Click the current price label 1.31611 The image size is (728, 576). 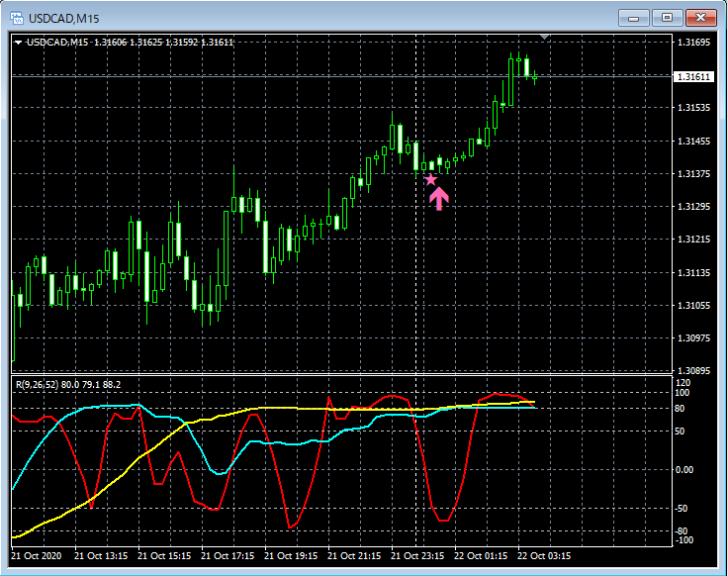(693, 76)
